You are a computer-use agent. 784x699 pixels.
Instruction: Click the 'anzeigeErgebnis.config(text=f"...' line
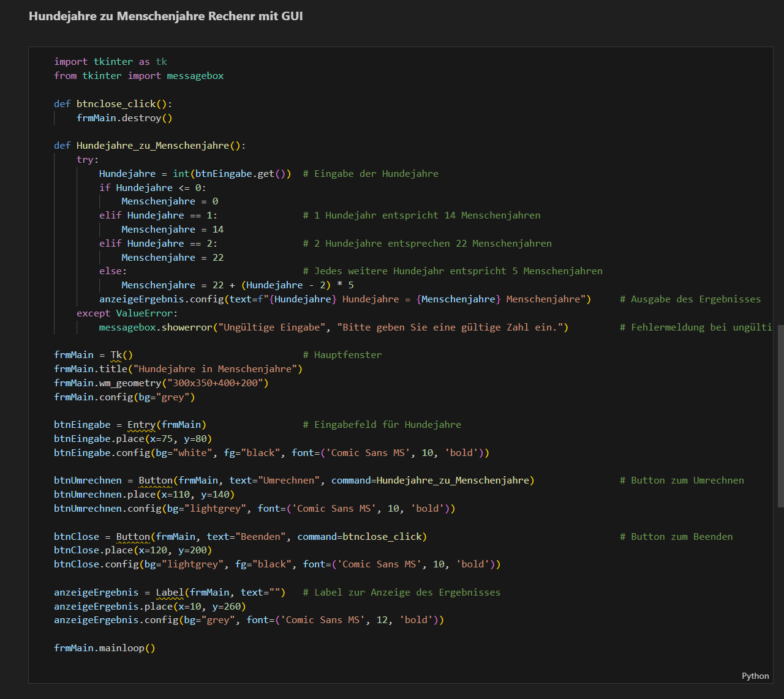click(x=345, y=299)
